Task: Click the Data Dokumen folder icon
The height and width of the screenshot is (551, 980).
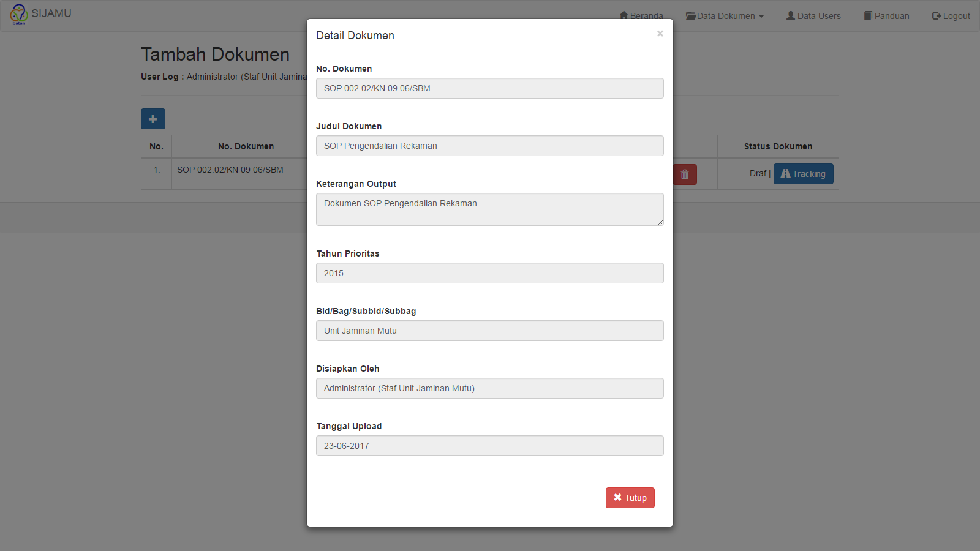Action: (691, 16)
